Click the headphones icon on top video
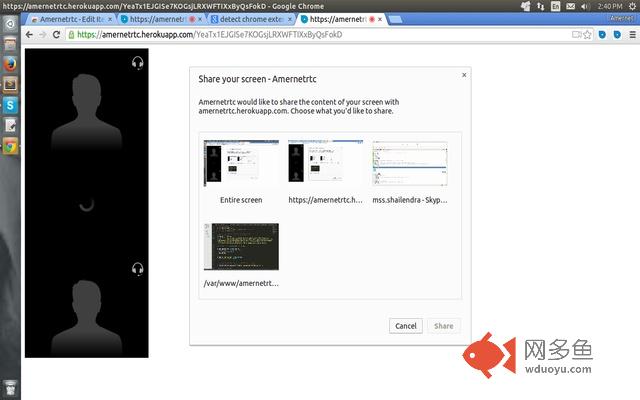640x400 pixels. (x=138, y=62)
